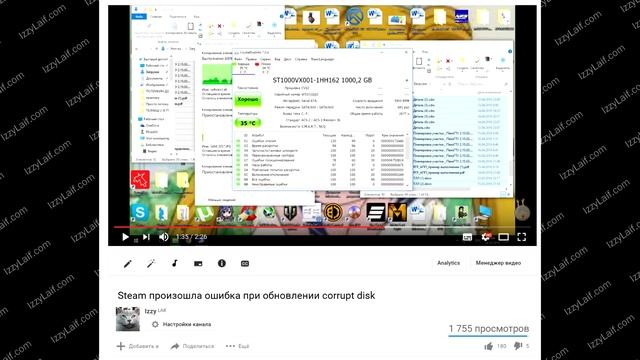Enter full screen mode
The image size is (640, 360).
(x=522, y=237)
